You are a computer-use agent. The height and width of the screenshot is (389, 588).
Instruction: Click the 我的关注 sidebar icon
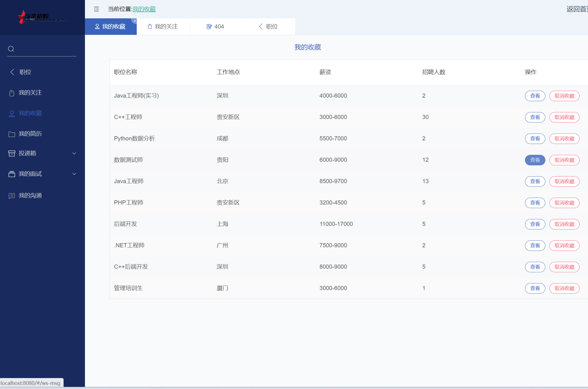coord(12,93)
